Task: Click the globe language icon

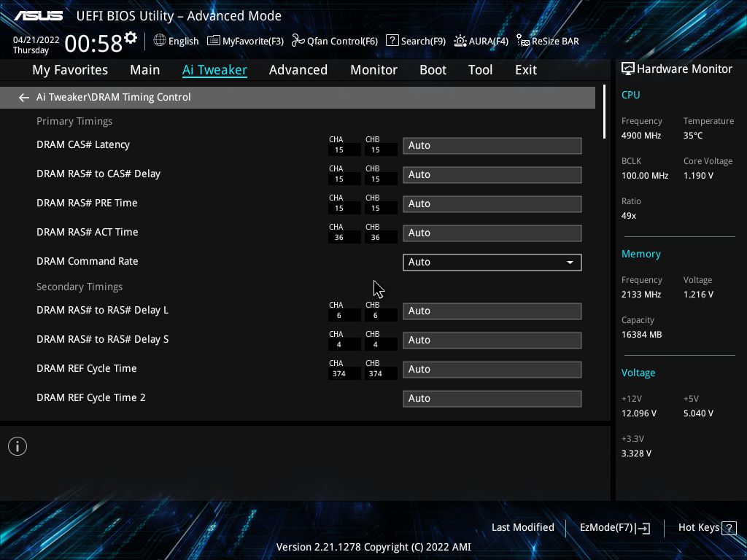Action: (160, 41)
